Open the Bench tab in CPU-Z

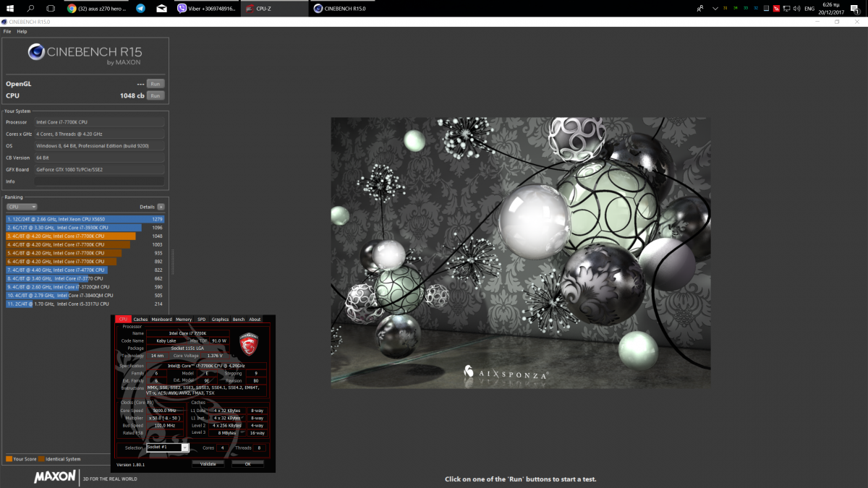pos(239,319)
